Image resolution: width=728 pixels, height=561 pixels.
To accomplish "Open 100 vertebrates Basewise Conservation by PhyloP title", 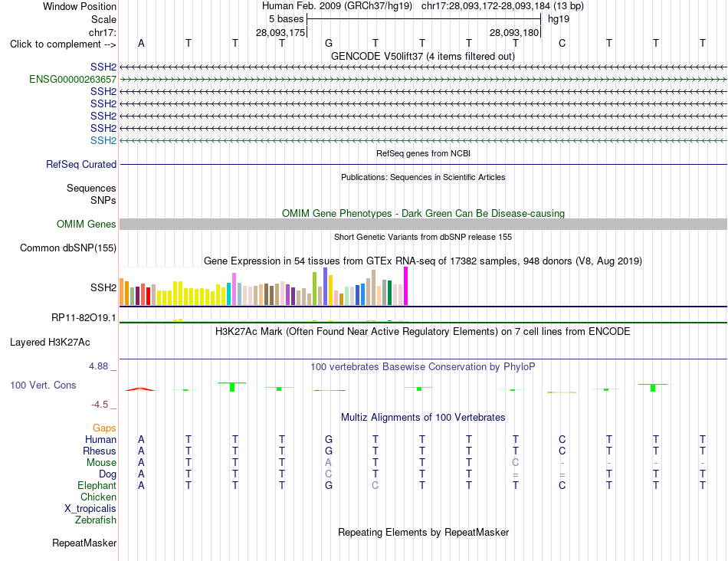I will [423, 367].
